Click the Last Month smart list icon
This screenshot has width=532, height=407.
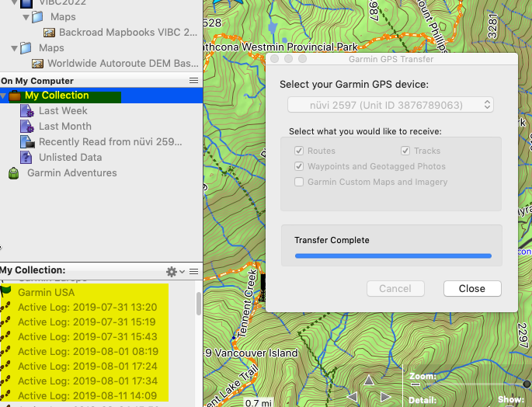point(27,127)
